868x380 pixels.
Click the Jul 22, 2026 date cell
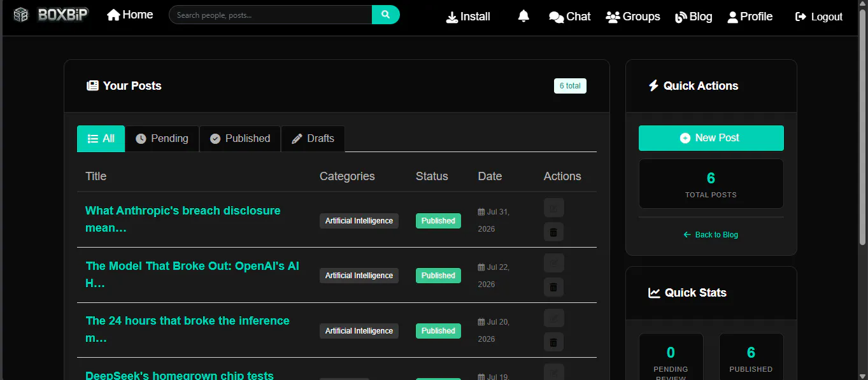pos(494,276)
